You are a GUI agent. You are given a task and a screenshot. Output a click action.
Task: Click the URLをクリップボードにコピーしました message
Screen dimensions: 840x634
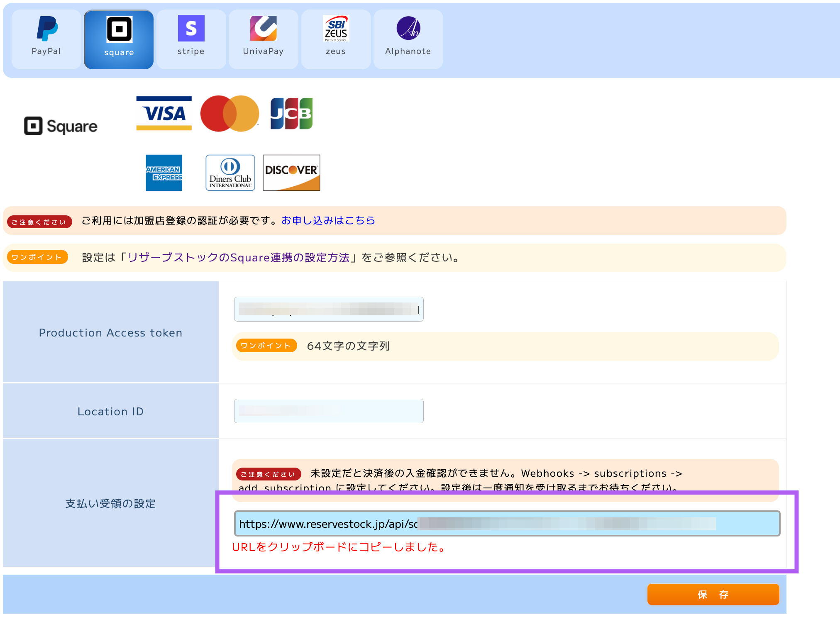339,547
